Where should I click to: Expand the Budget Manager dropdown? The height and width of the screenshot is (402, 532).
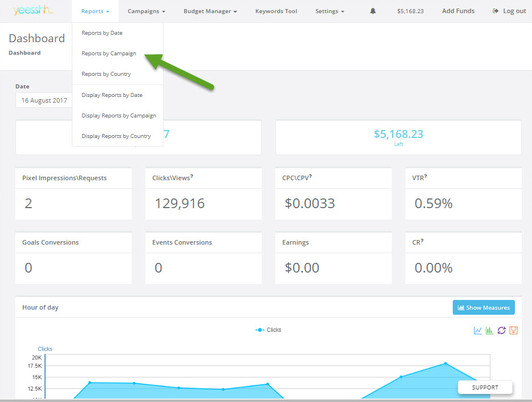click(210, 11)
